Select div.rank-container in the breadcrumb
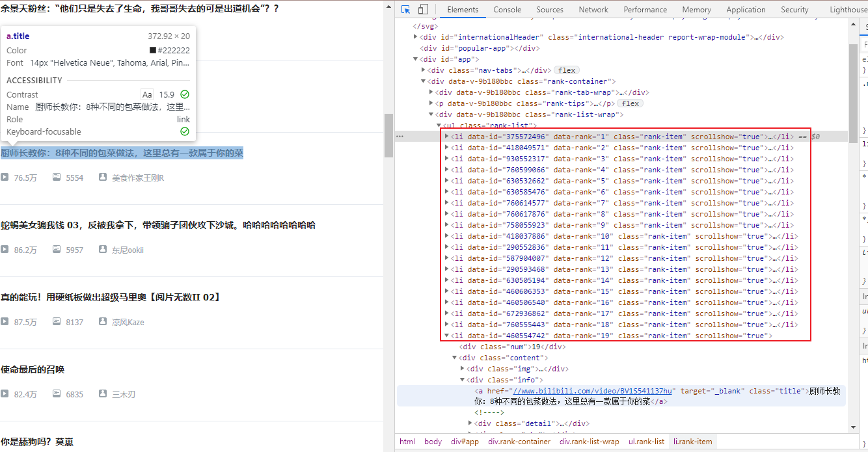The width and height of the screenshot is (868, 452). pos(519,442)
